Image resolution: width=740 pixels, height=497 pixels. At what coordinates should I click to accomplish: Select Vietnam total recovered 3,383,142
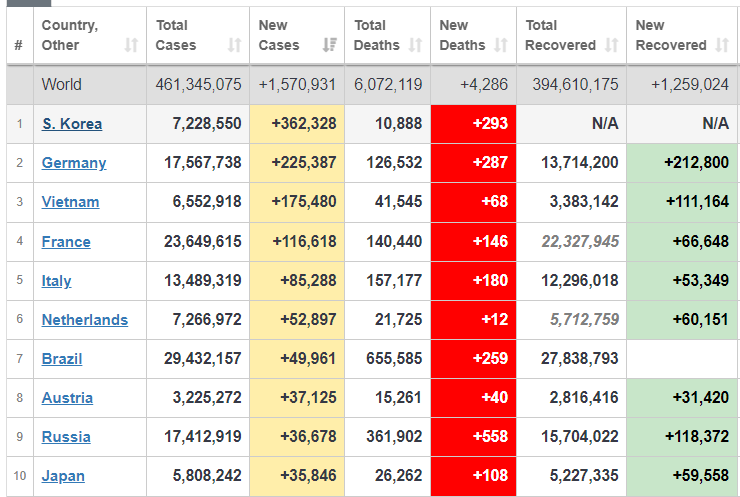(584, 202)
